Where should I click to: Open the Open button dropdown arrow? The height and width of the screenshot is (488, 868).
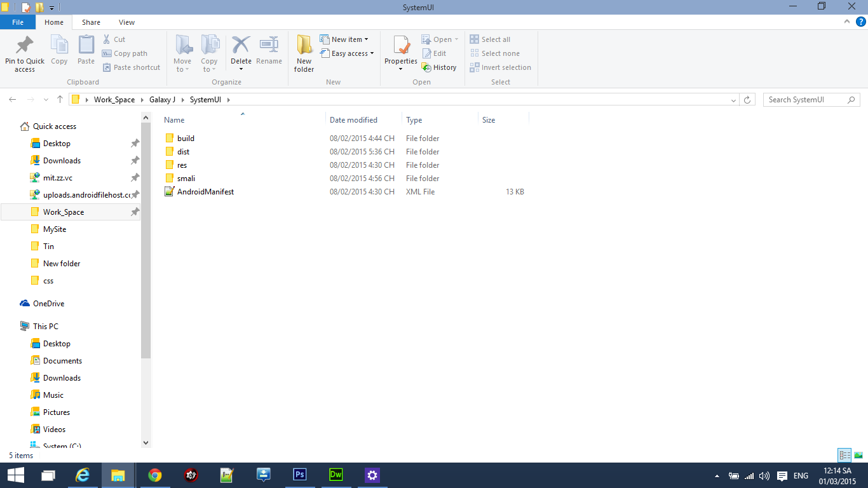456,39
